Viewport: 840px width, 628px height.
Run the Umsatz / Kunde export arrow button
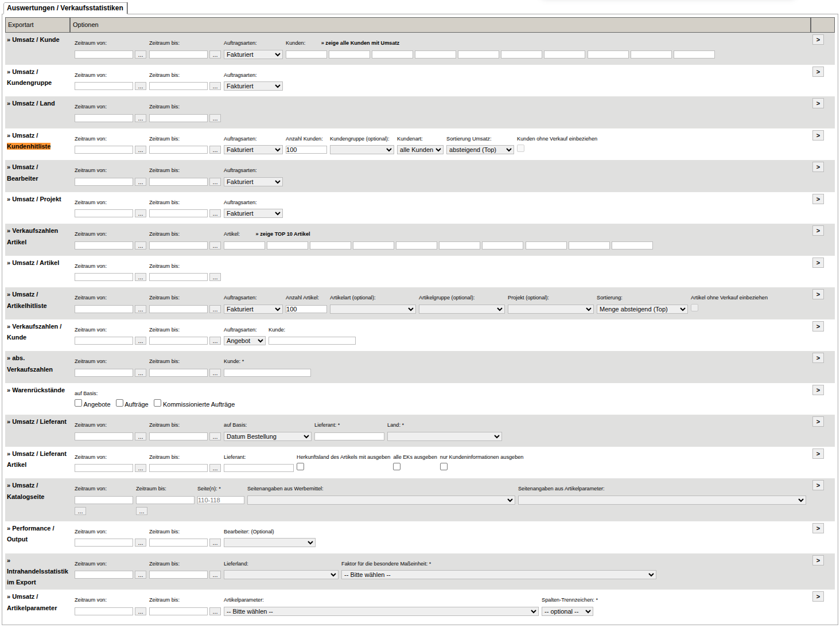click(x=818, y=40)
